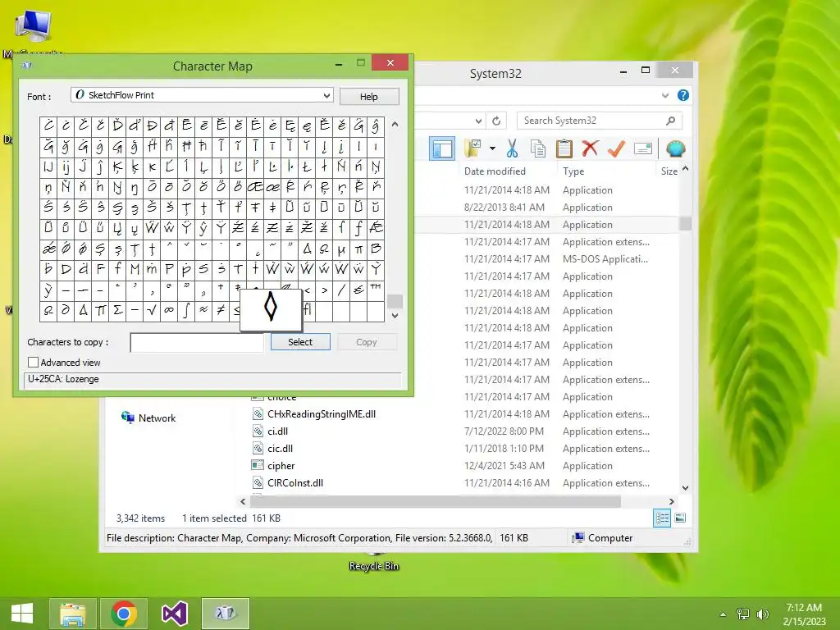Screen dimensions: 840x630
Task: Click the Search System32 box
Action: [x=599, y=121]
